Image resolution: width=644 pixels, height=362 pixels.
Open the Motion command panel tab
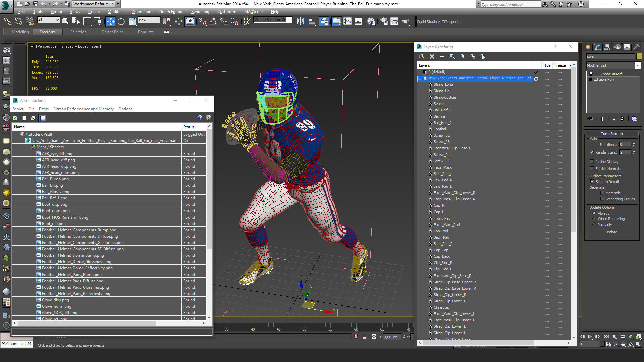(618, 47)
